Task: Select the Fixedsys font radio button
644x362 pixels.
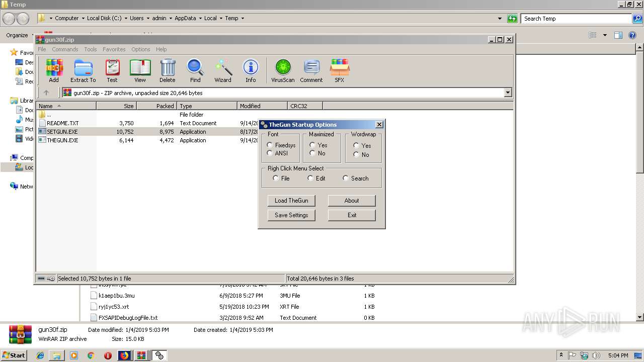Action: (270, 145)
